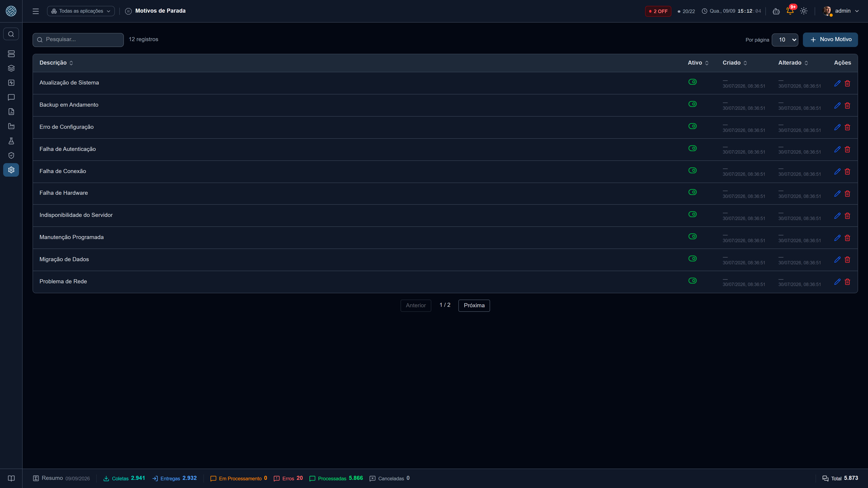Open the settings gear in sidebar
Image resolution: width=868 pixels, height=488 pixels.
coord(11,170)
